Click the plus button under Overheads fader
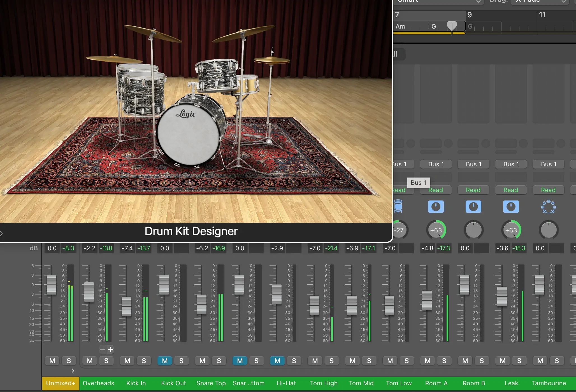The width and height of the screenshot is (576, 392). [x=110, y=349]
